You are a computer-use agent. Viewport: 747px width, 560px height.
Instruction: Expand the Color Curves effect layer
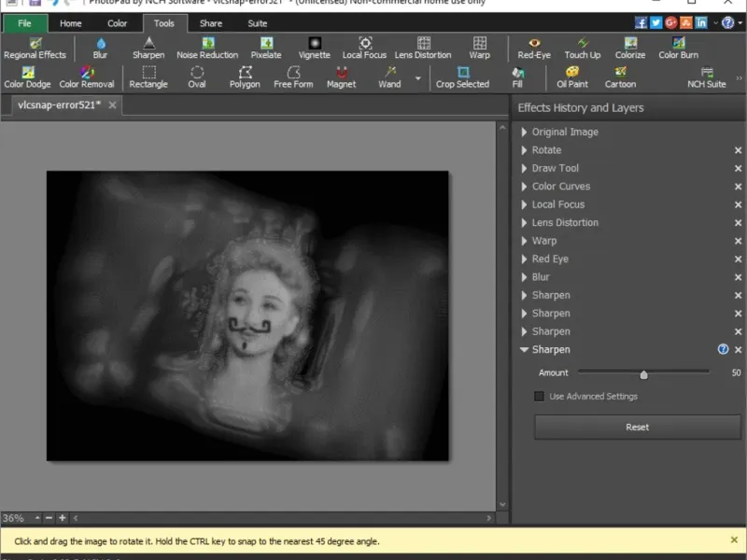click(525, 187)
